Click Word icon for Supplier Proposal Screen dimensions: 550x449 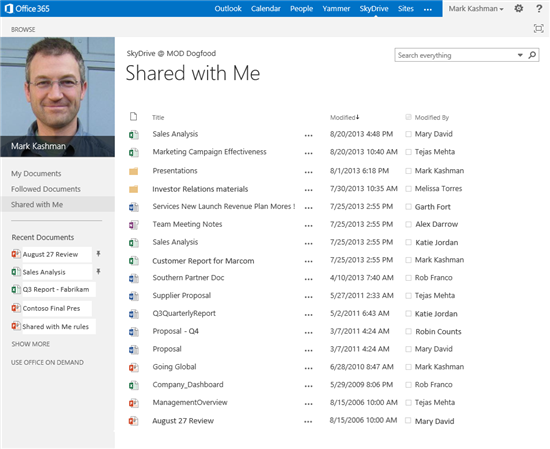(x=133, y=296)
